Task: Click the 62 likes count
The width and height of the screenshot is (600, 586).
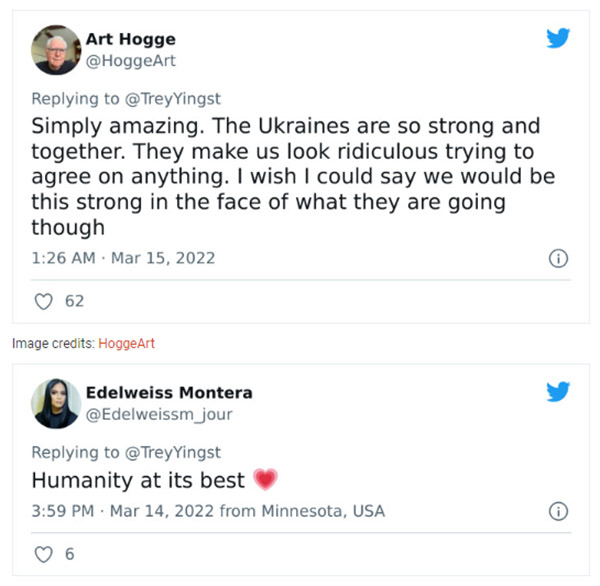Action: pyautogui.click(x=74, y=301)
